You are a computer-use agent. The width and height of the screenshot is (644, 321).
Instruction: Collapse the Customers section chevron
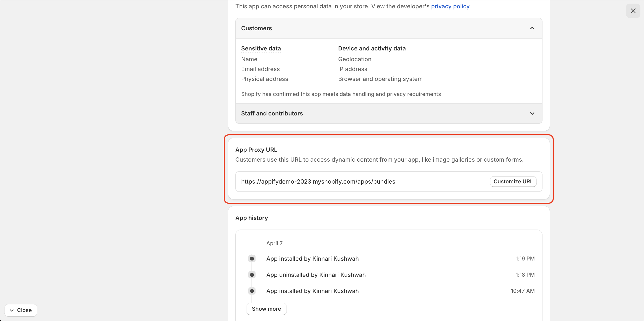[532, 28]
